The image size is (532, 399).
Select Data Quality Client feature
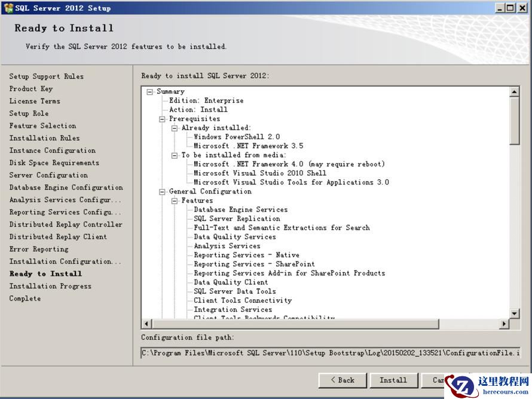coord(231,282)
